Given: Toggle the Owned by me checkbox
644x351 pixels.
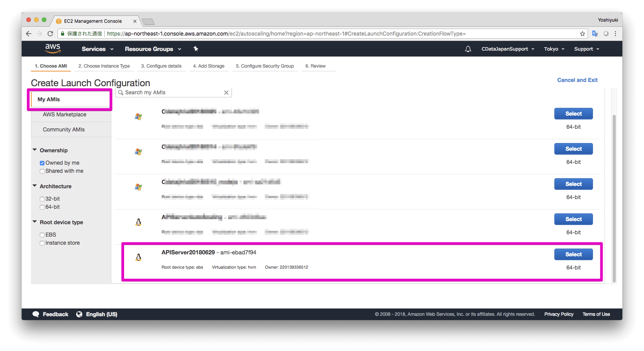Looking at the screenshot, I should [42, 163].
